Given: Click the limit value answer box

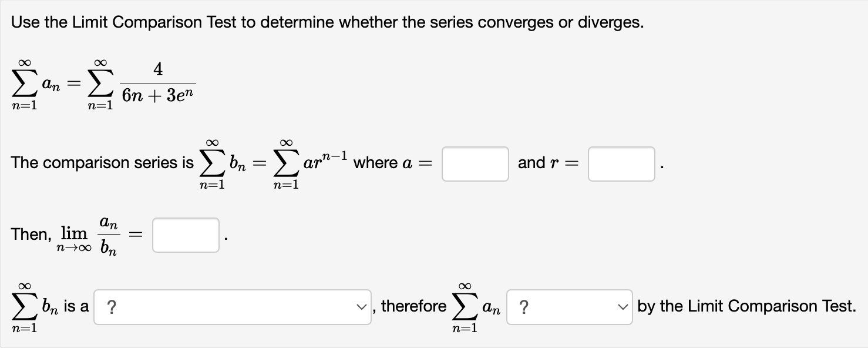Looking at the screenshot, I should click(185, 235).
